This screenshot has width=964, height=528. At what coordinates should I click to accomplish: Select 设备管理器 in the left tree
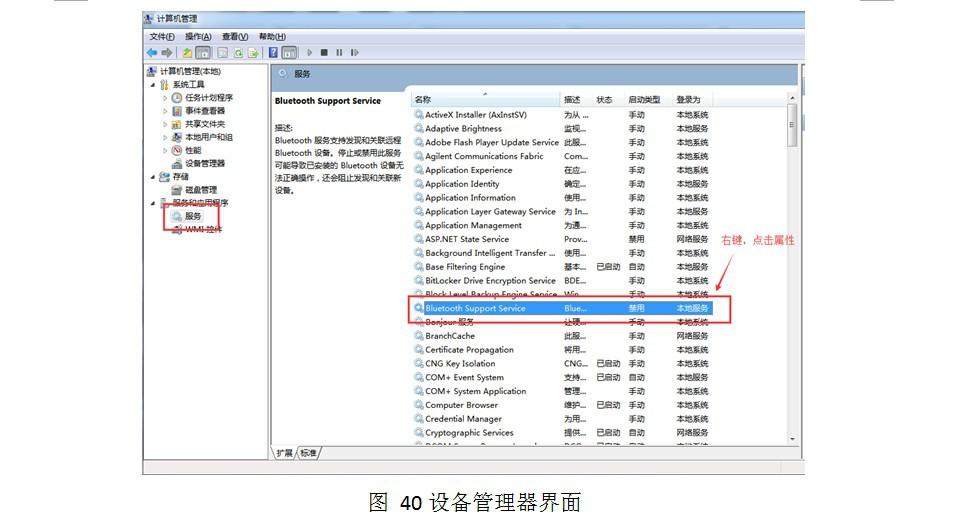coord(204,163)
